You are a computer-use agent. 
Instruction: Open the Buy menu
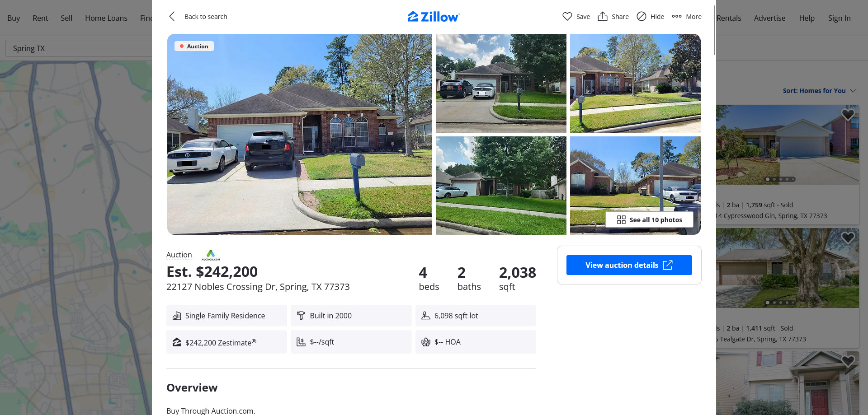pos(14,18)
